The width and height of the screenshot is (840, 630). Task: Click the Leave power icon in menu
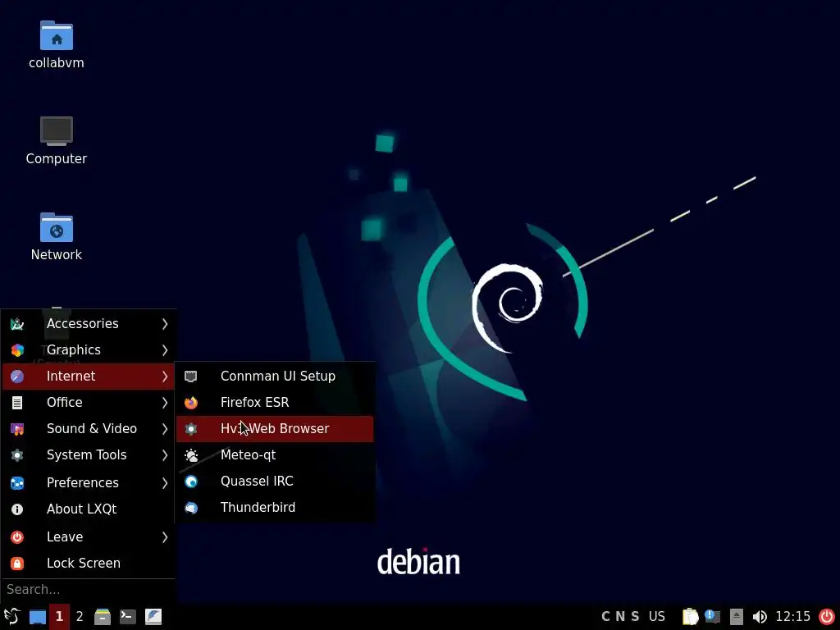[x=17, y=536]
